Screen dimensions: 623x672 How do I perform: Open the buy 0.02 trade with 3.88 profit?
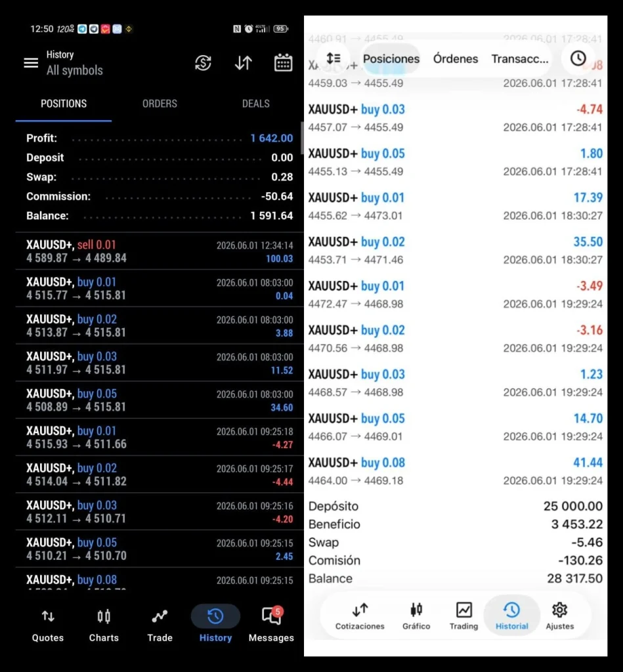160,325
